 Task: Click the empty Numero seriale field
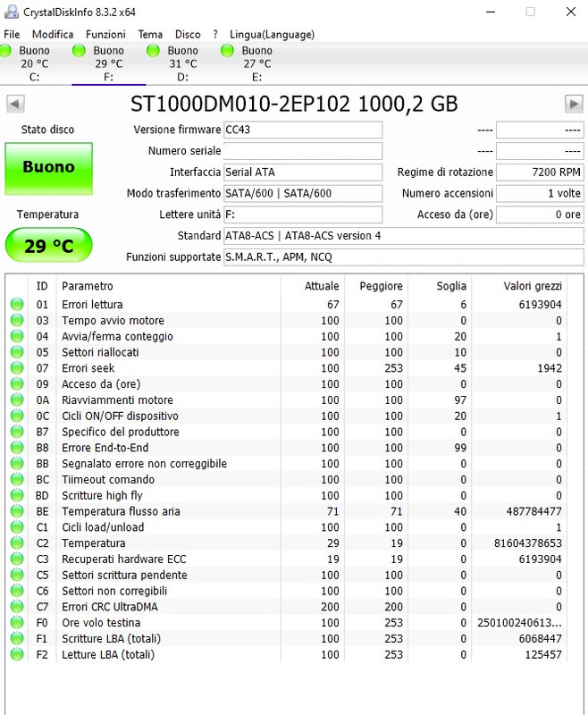coord(303,151)
